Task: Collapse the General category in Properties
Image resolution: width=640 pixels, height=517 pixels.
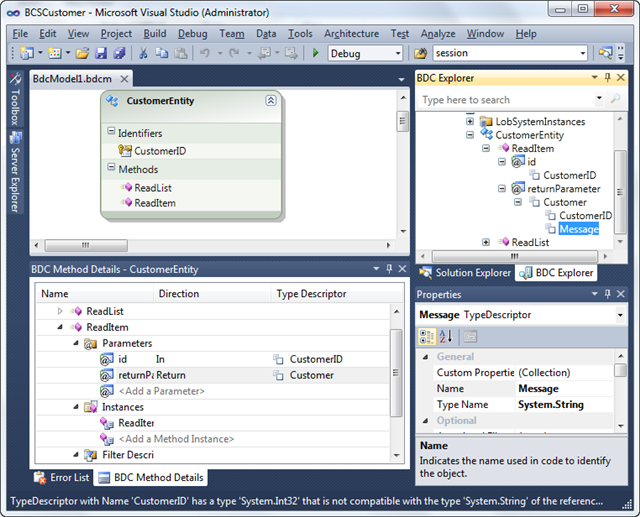Action: [x=426, y=357]
